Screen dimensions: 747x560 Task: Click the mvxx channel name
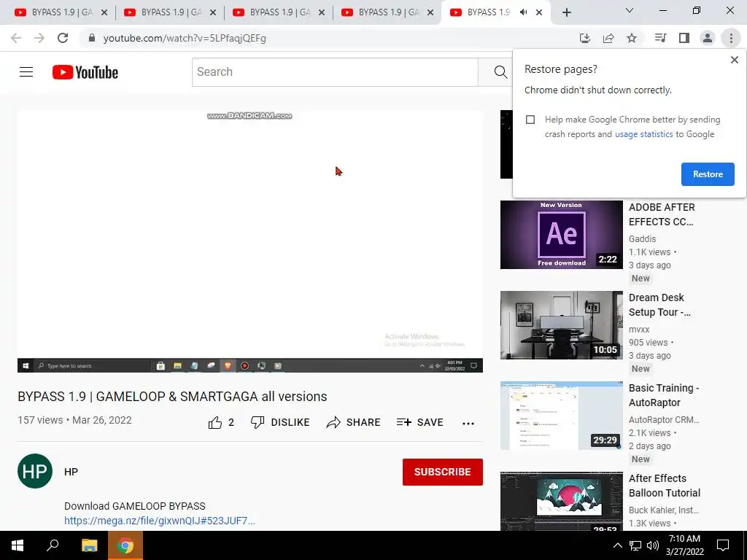(639, 330)
